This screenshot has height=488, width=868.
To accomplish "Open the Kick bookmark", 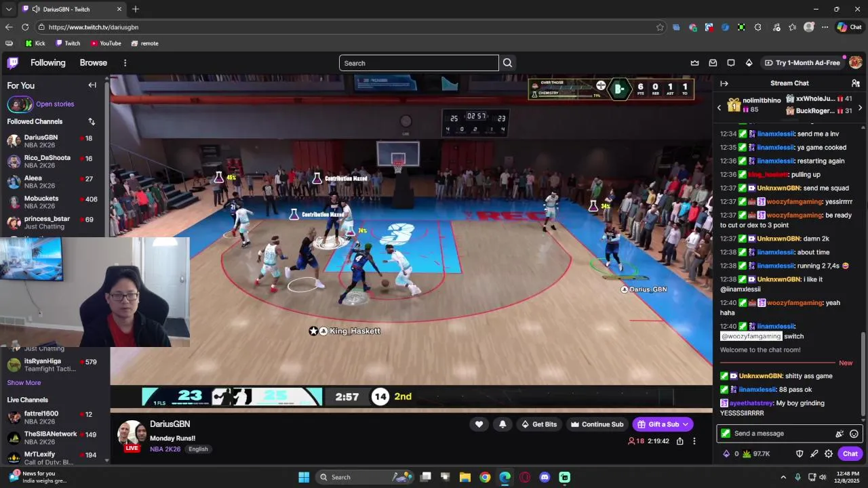I will tap(35, 43).
